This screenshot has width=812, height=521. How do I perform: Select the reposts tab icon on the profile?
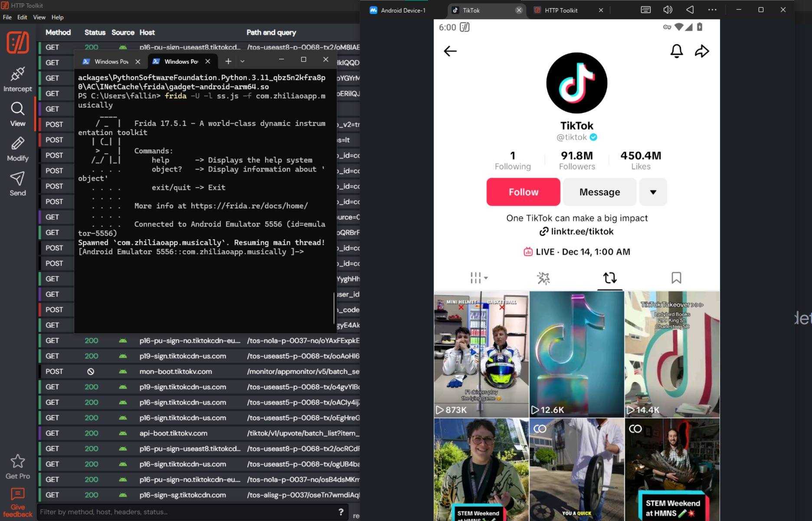609,278
